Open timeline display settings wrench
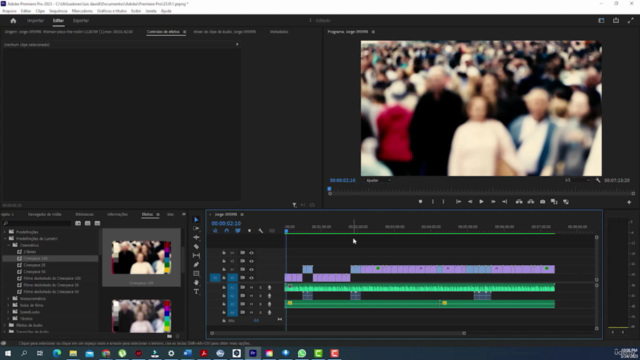The image size is (640, 360). tap(260, 231)
